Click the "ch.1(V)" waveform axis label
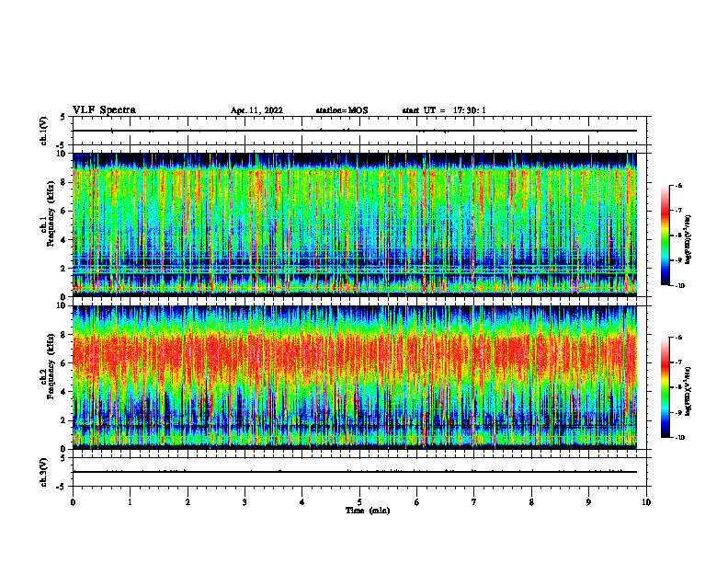The width and height of the screenshot is (728, 563). [x=43, y=131]
